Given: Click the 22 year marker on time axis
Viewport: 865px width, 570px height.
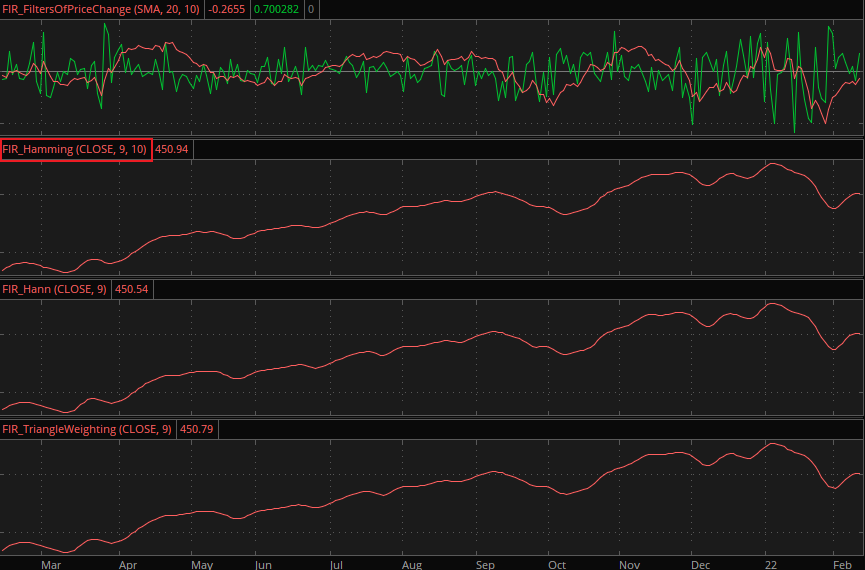Looking at the screenshot, I should tap(772, 563).
